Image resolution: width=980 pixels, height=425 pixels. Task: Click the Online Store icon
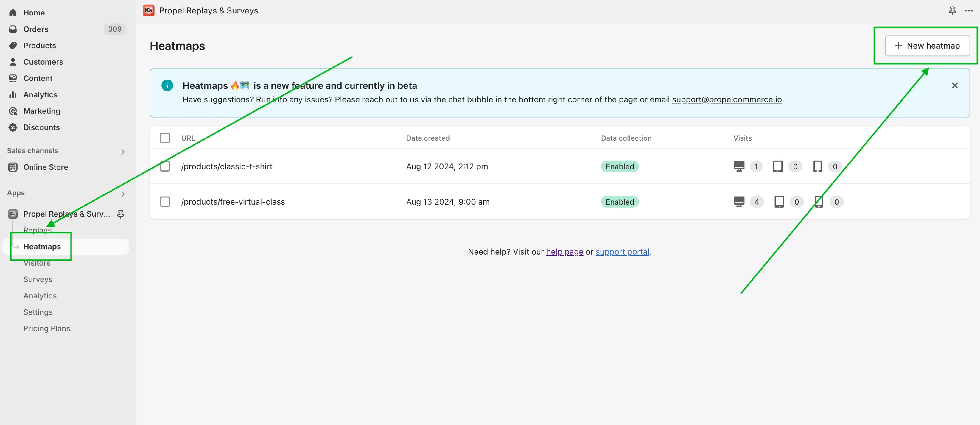13,167
